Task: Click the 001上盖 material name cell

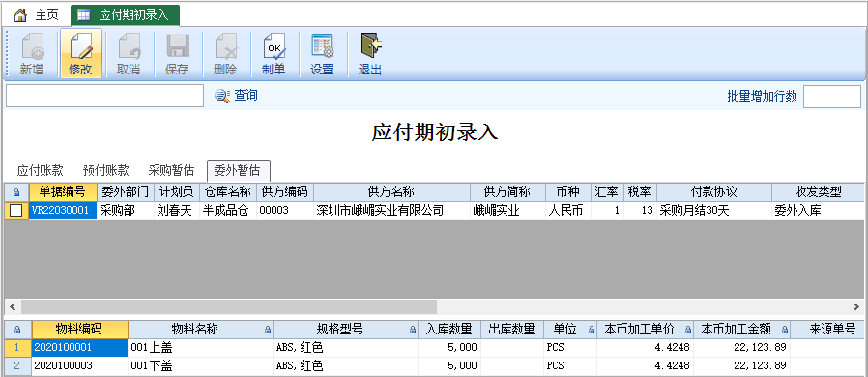Action: point(200,348)
